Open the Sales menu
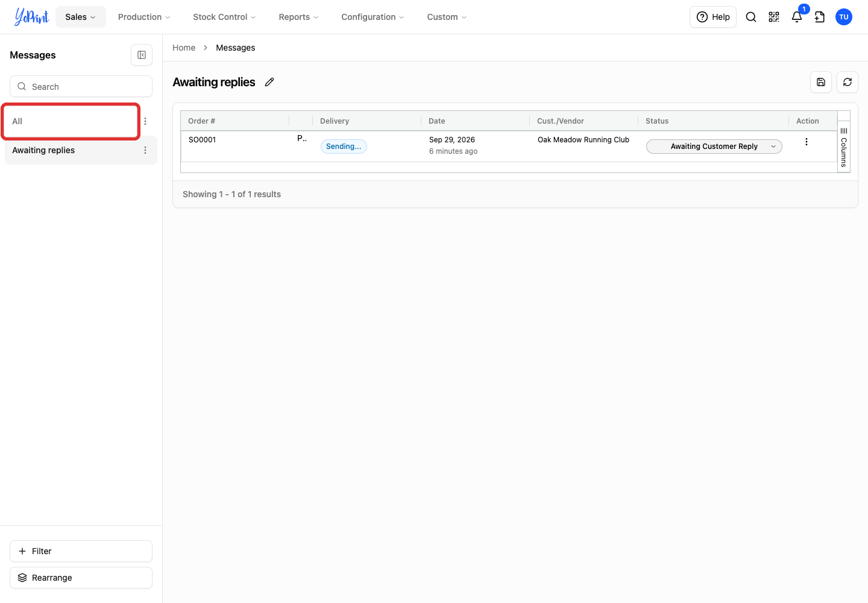Viewport: 868px width, 603px height. pyautogui.click(x=81, y=17)
